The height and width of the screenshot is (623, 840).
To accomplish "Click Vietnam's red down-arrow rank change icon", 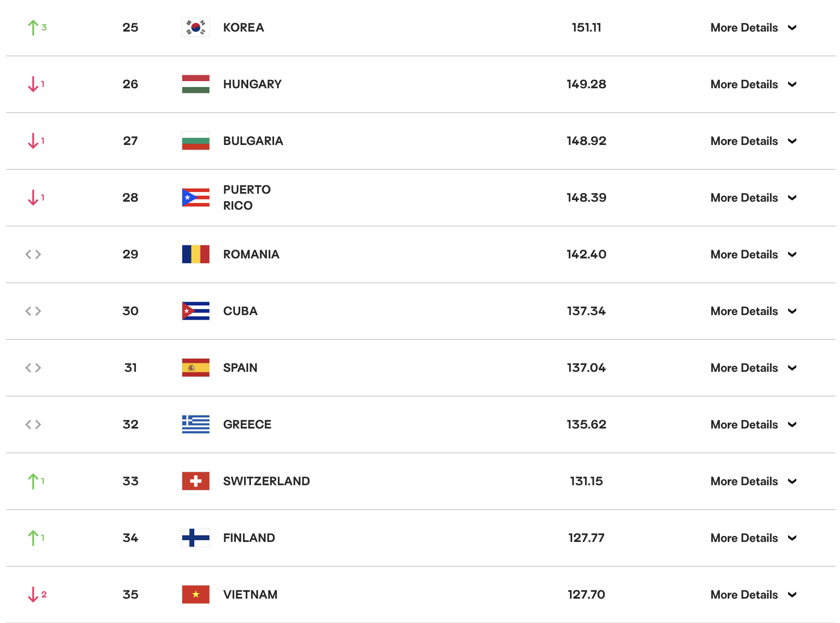I will (x=33, y=595).
